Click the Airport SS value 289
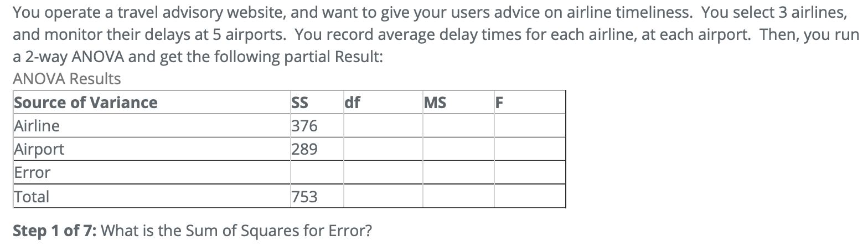 (304, 149)
